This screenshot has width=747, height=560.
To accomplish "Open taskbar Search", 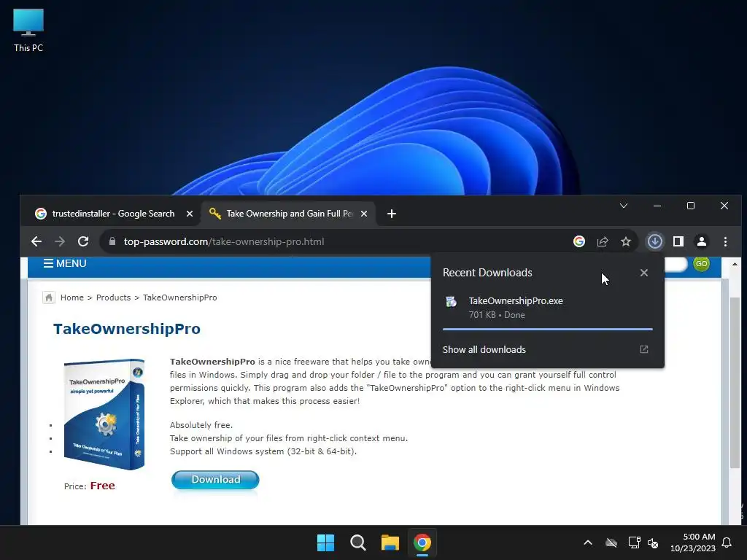I will [x=357, y=542].
